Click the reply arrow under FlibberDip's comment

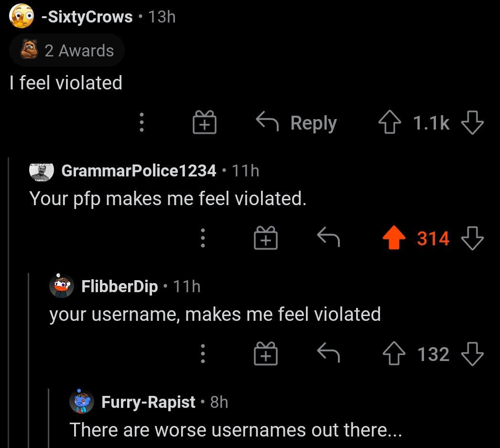pyautogui.click(x=328, y=354)
